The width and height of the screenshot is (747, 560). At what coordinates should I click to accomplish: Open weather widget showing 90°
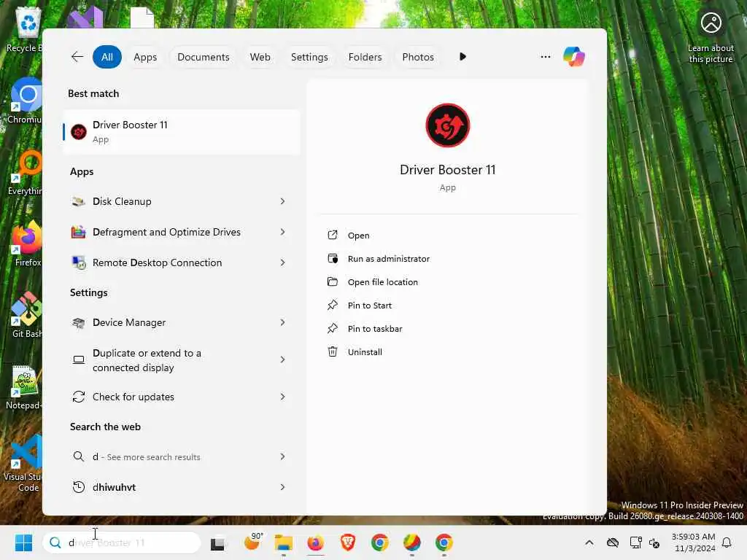click(252, 542)
